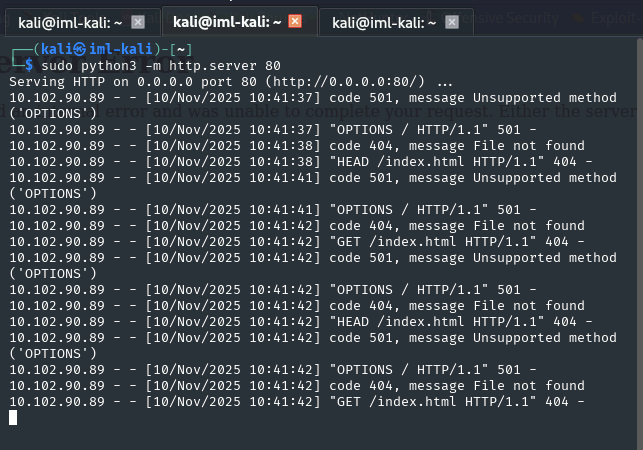
Task: Click the 10:41:37 'Unsupported method' log line
Action: click(312, 97)
